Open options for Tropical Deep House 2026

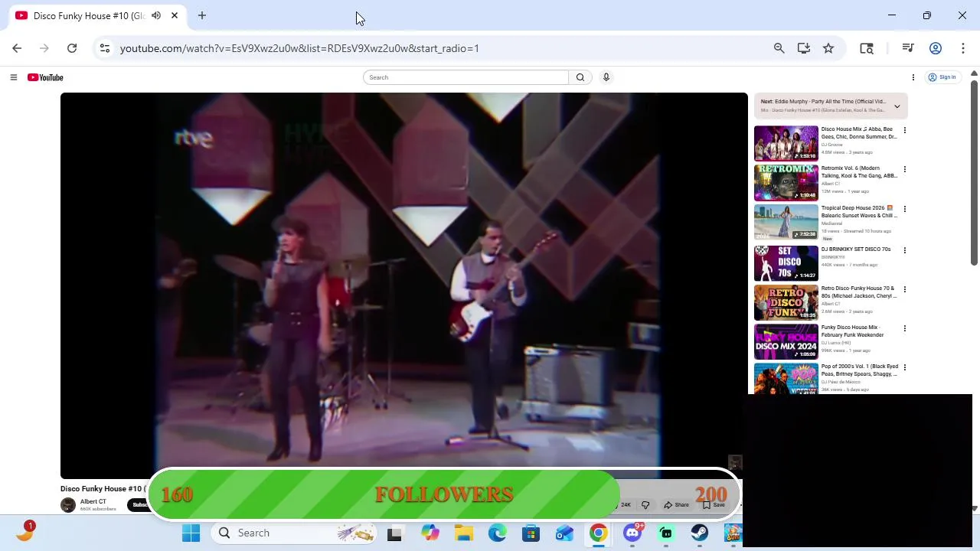point(904,209)
